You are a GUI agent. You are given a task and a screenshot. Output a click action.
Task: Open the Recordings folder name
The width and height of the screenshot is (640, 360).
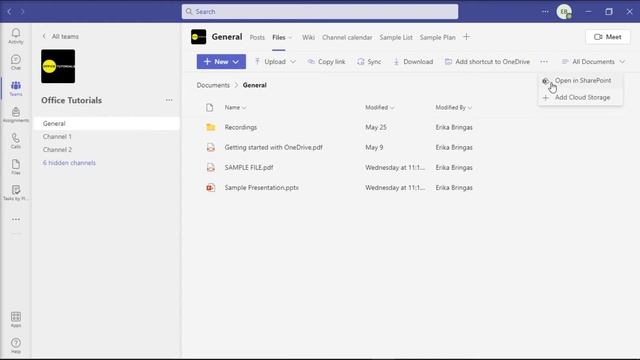click(241, 127)
